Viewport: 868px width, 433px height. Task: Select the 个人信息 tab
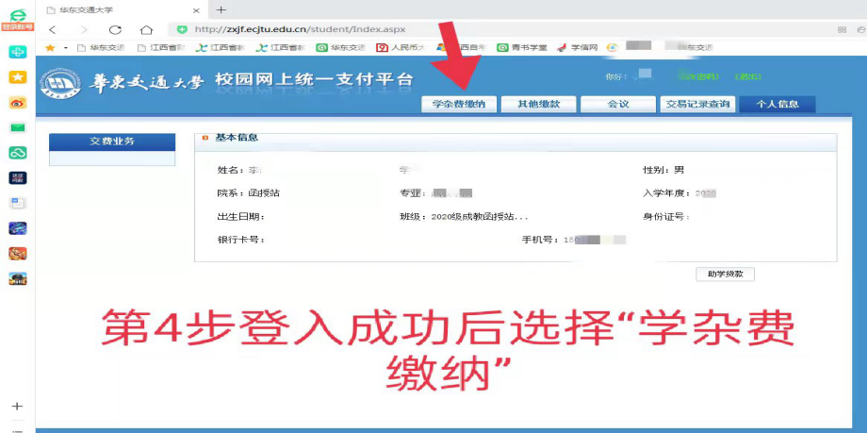click(x=777, y=105)
